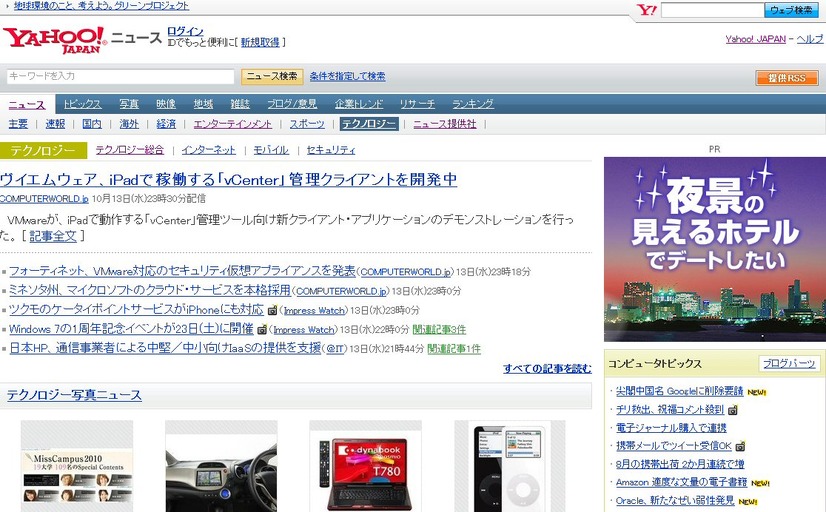Click the 夜景の見えるホテル ad banner
Screen dimensions: 826x512
point(715,249)
